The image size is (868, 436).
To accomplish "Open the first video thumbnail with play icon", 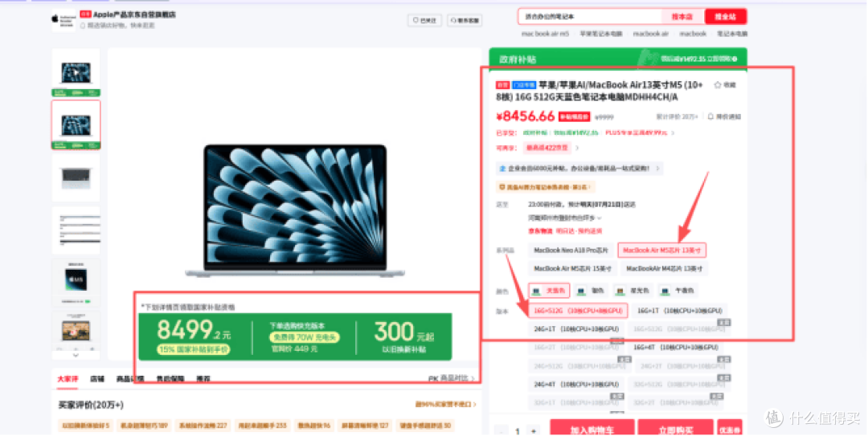I will [76, 72].
